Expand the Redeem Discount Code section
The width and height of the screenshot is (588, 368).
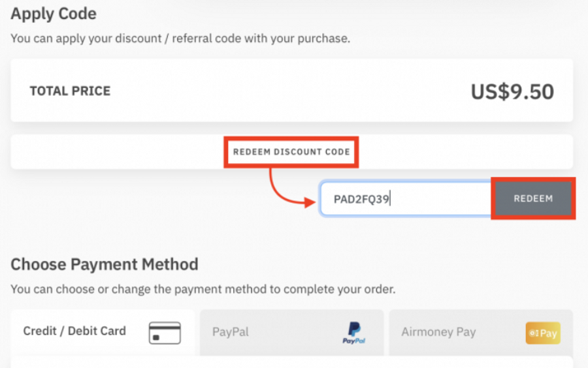(291, 152)
